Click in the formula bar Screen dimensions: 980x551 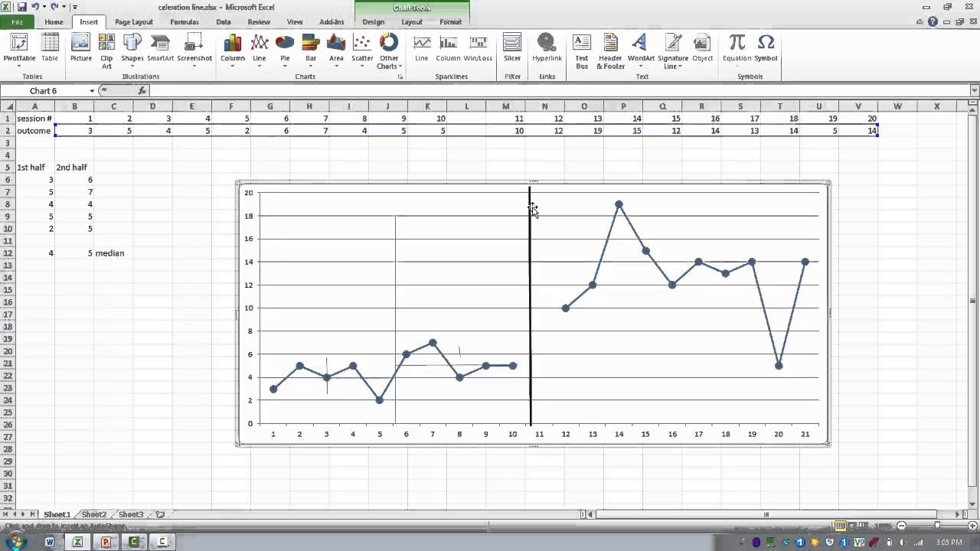point(559,91)
